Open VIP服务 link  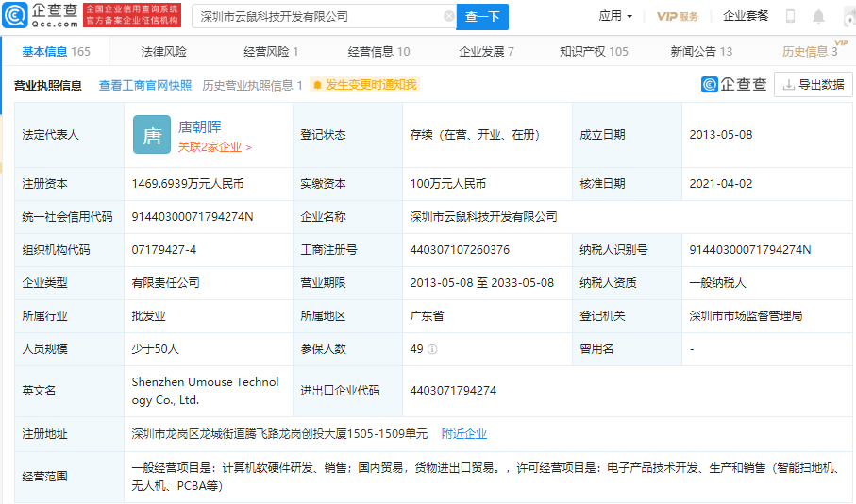point(678,16)
